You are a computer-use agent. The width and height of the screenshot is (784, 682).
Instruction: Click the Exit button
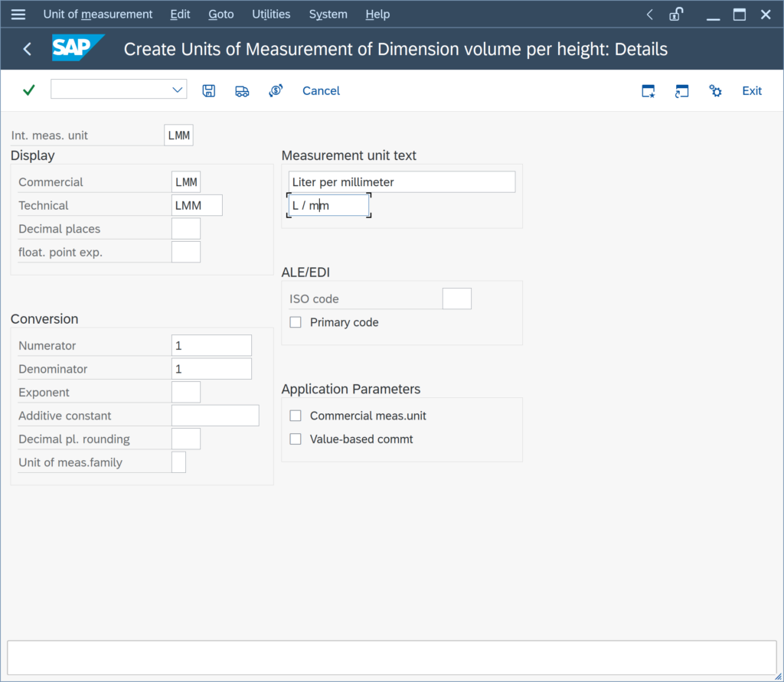pos(752,90)
